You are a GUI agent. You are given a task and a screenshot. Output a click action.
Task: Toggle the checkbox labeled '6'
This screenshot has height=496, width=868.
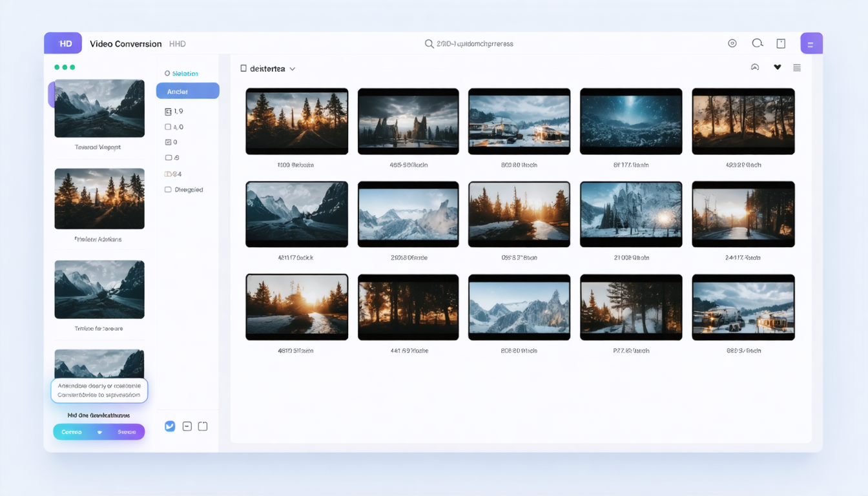point(168,158)
